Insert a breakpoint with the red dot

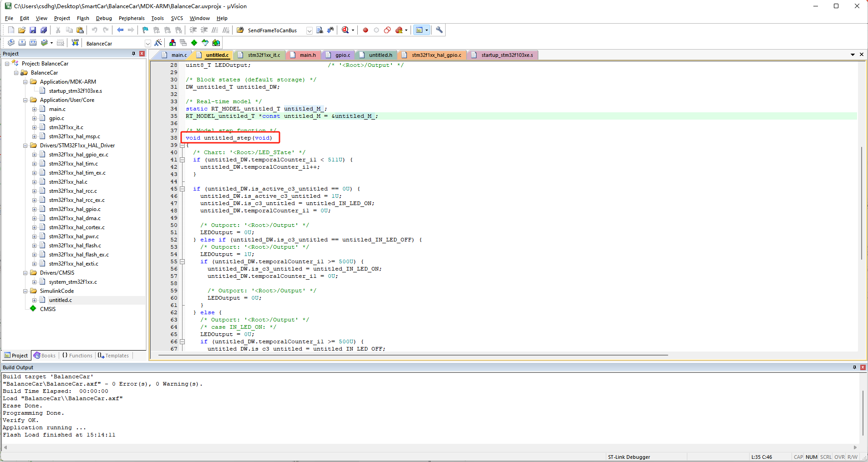click(365, 30)
